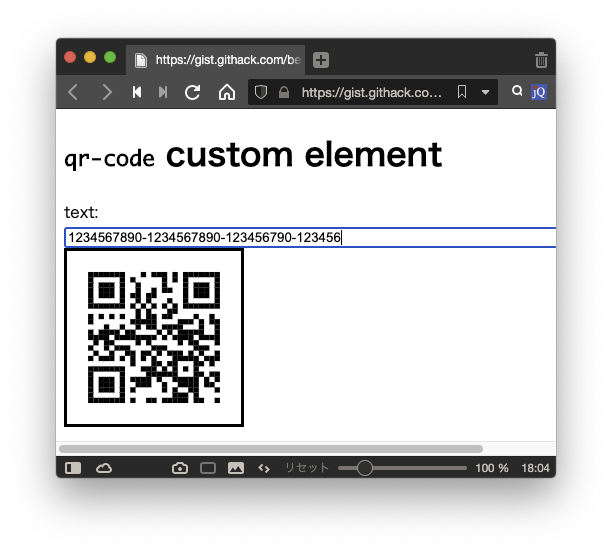Open the closed tabs trash can

click(x=541, y=60)
